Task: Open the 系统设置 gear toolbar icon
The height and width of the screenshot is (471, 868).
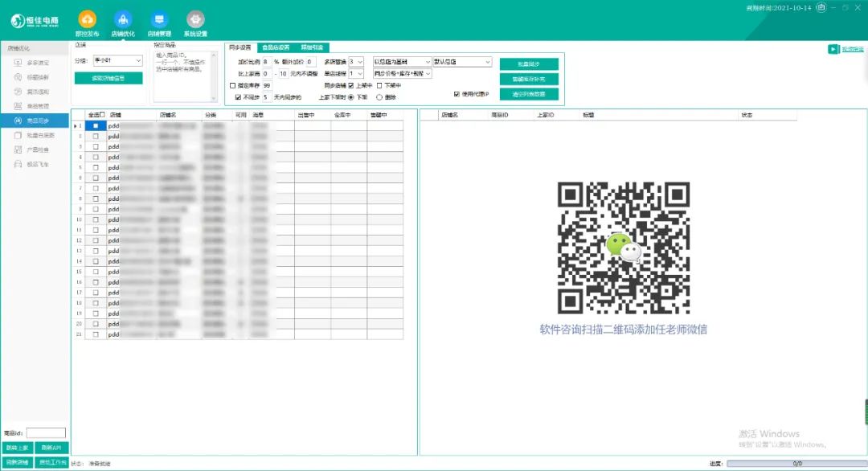Action: [x=194, y=20]
